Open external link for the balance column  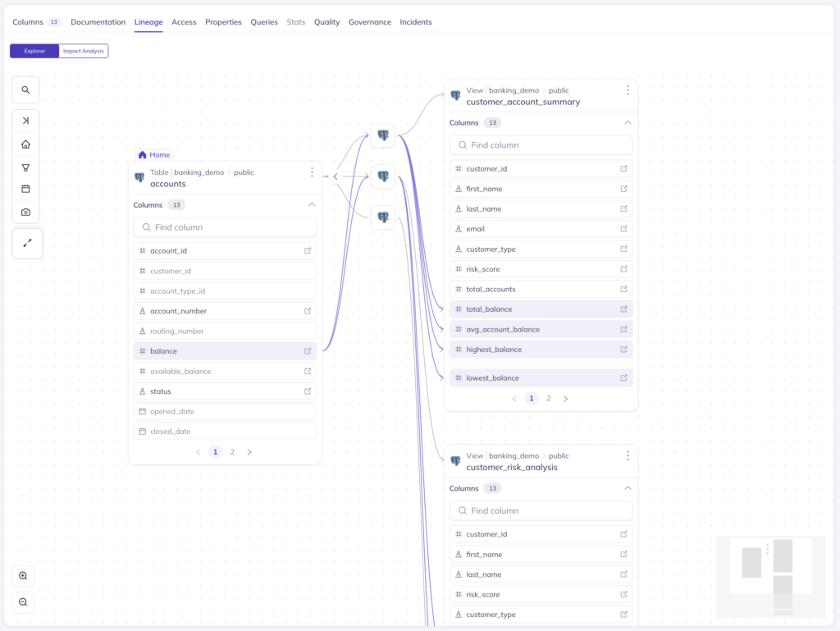click(308, 350)
